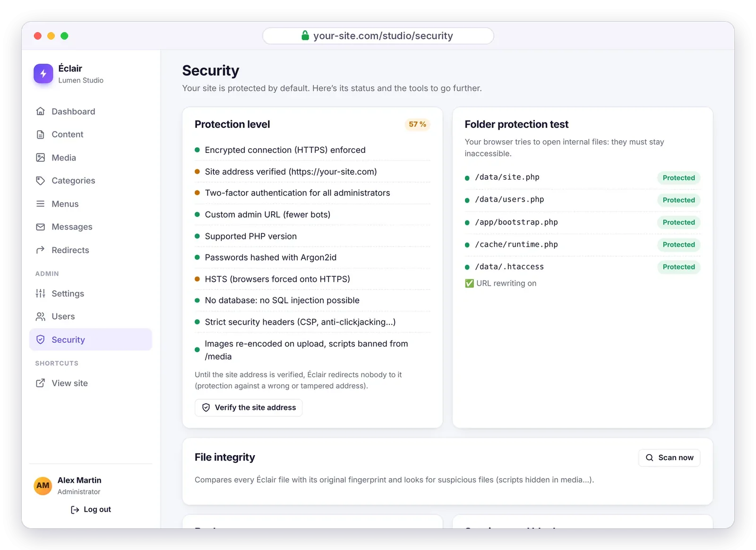756x550 pixels.
Task: Click the HSTS browsers forced onto HTTPS row
Action: coord(312,279)
